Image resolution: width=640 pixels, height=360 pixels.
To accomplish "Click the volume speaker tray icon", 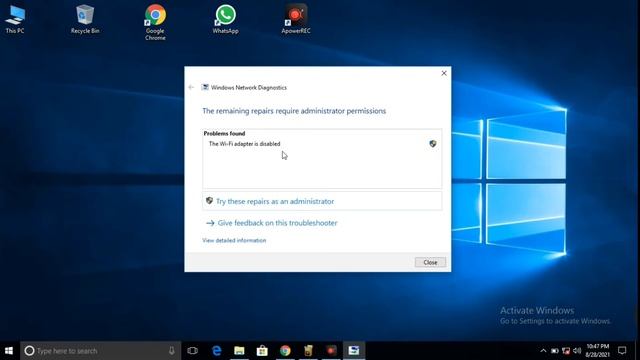I will (577, 351).
